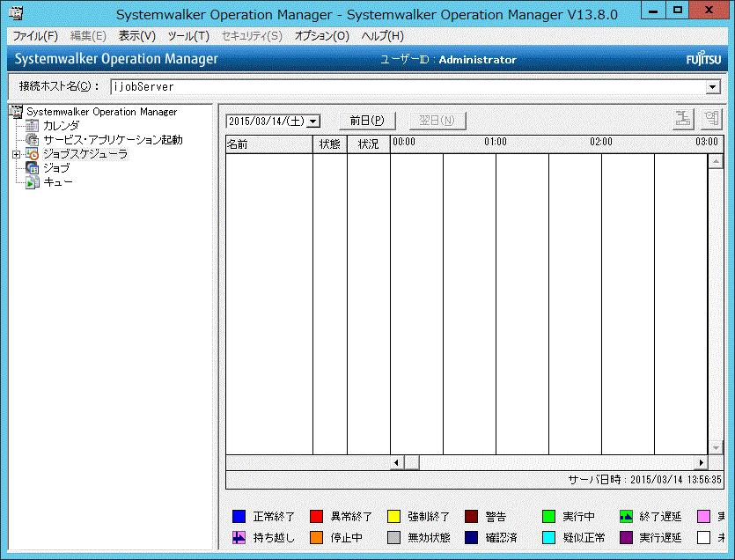Viewport: 735px width, 560px height.
Task: Click the 持ち越し legend icon
Action: coord(239,537)
